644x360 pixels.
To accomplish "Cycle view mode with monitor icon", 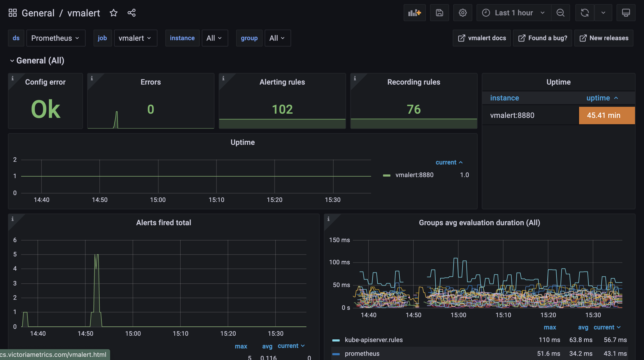I will [x=626, y=13].
